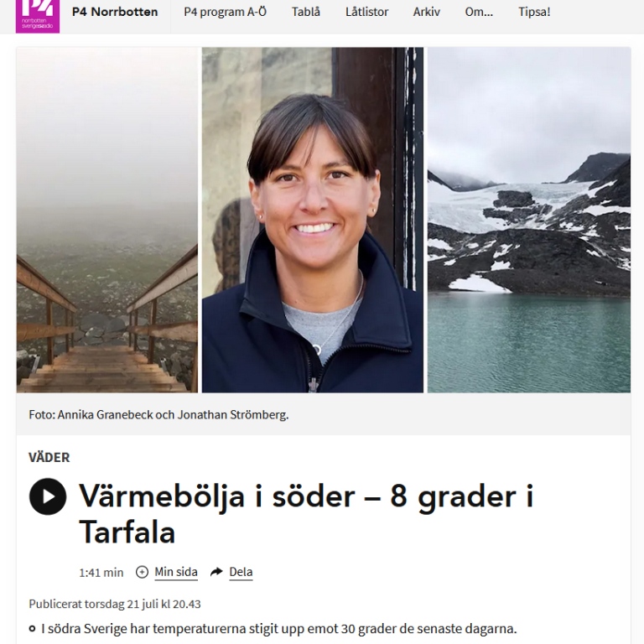
Task: Go to the Tablå menu item
Action: pyautogui.click(x=305, y=12)
